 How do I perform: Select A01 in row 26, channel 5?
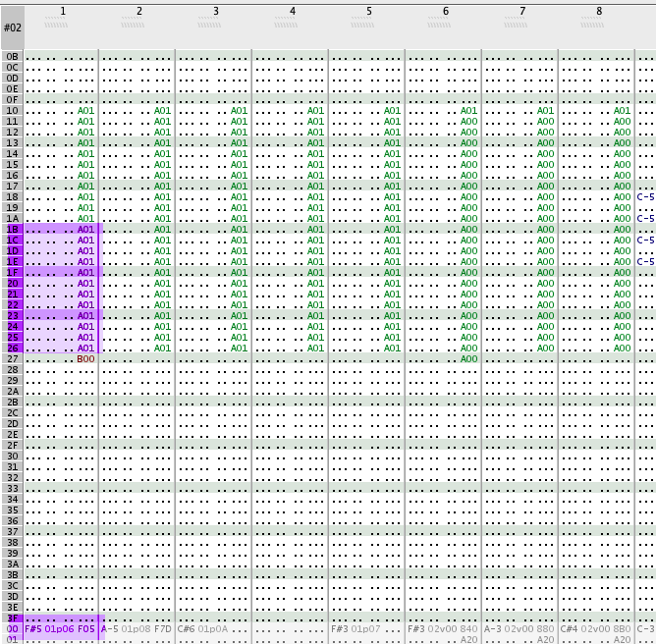[393, 348]
